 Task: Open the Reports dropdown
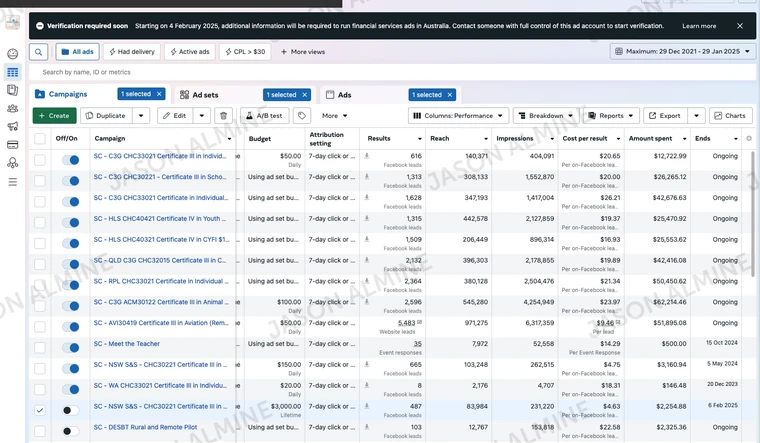tap(611, 116)
